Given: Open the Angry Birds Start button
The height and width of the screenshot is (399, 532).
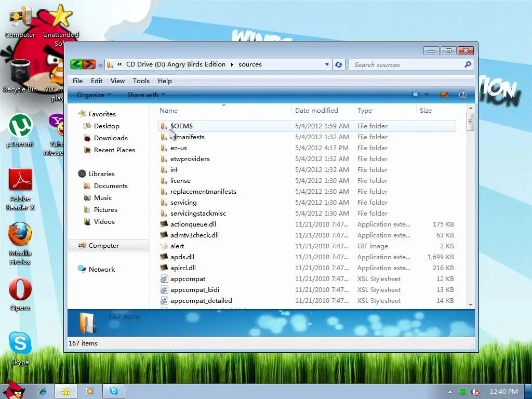Looking at the screenshot, I should [14, 390].
